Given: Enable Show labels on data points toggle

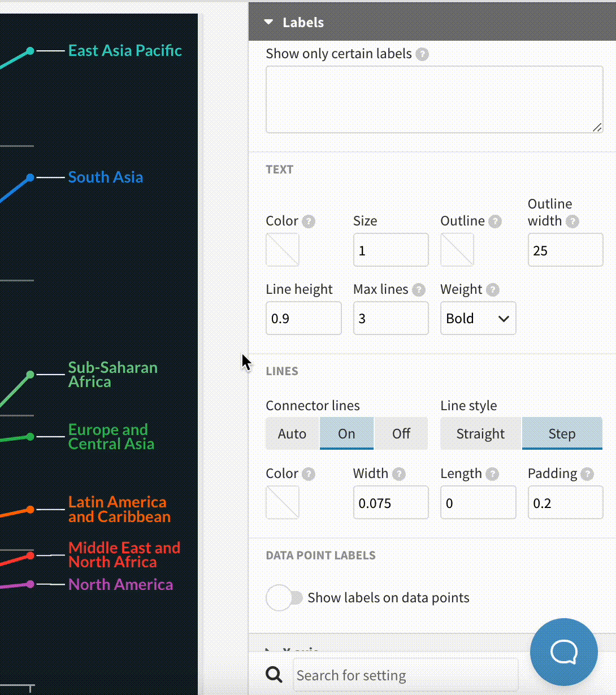Looking at the screenshot, I should (284, 598).
